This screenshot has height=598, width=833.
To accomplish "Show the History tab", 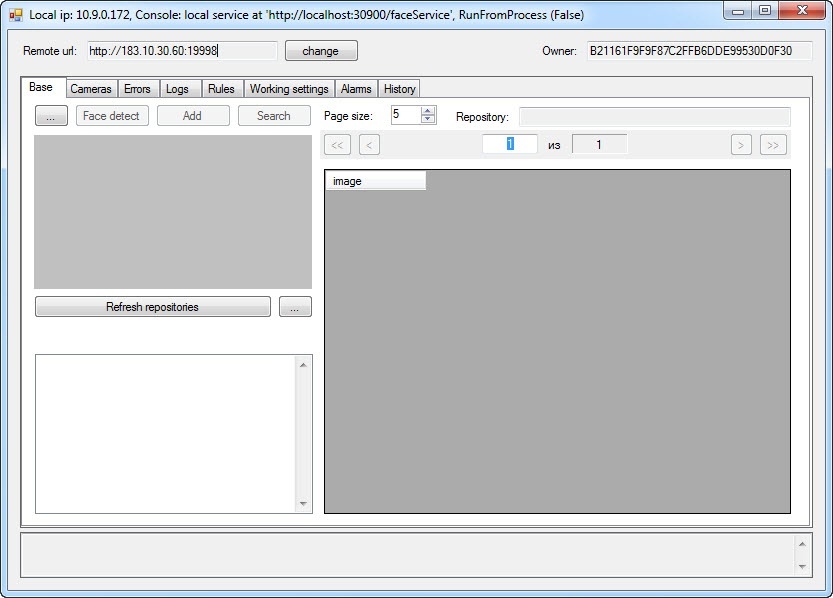I will (x=399, y=89).
